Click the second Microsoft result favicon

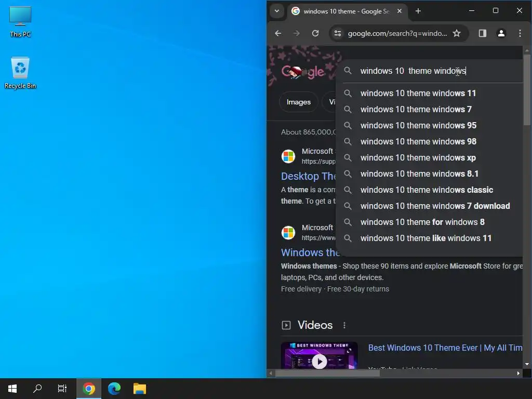[x=288, y=233]
